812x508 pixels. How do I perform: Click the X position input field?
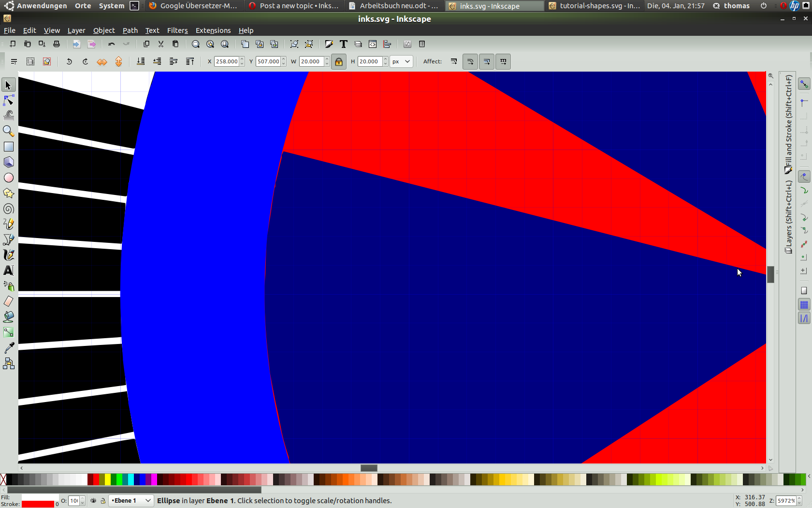[x=226, y=62]
